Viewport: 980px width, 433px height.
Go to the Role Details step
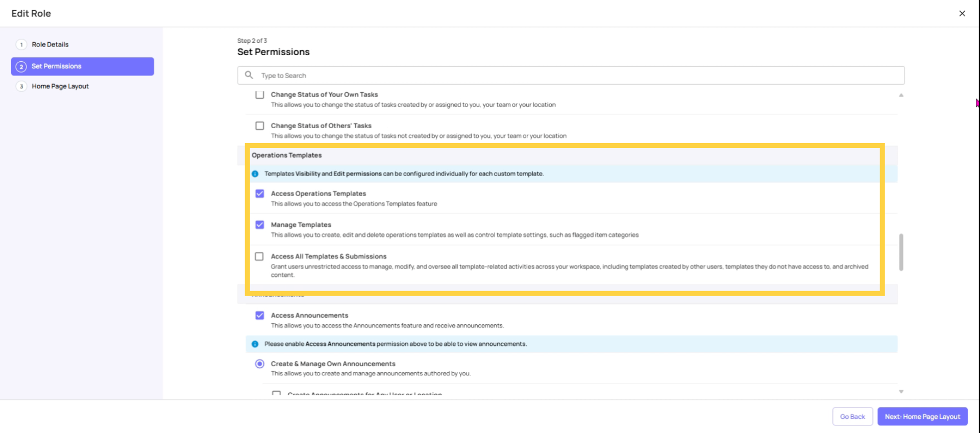click(50, 44)
